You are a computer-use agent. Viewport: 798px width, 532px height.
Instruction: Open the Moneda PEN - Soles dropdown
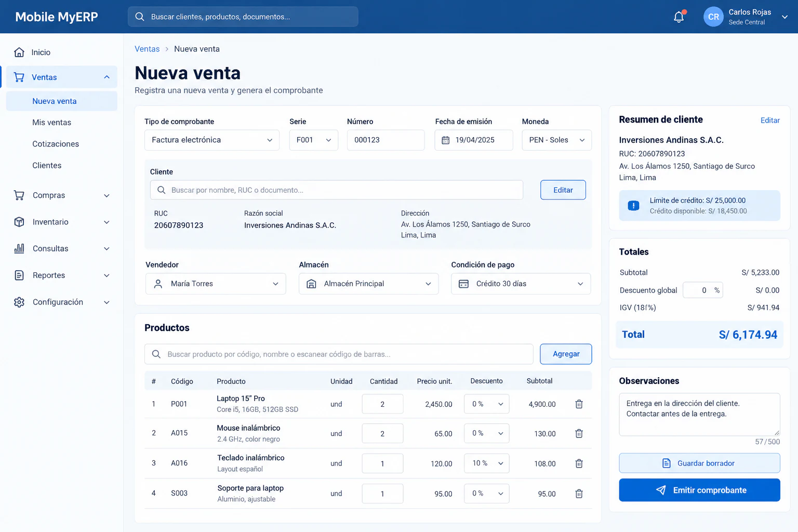tap(556, 140)
